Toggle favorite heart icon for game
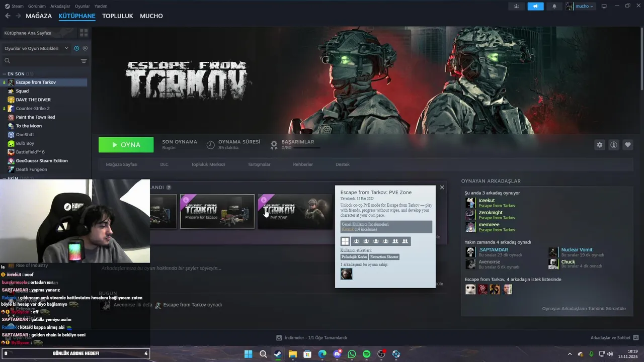The height and width of the screenshot is (362, 644). click(628, 145)
